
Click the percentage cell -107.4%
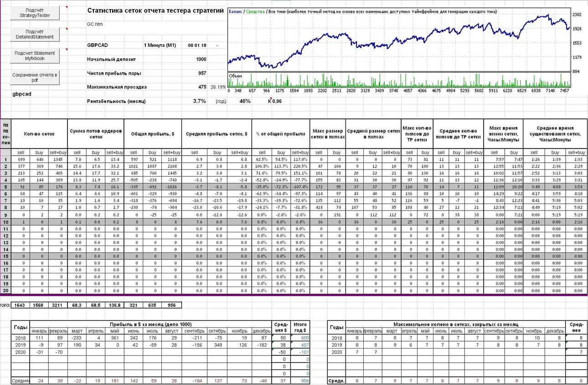300,187
